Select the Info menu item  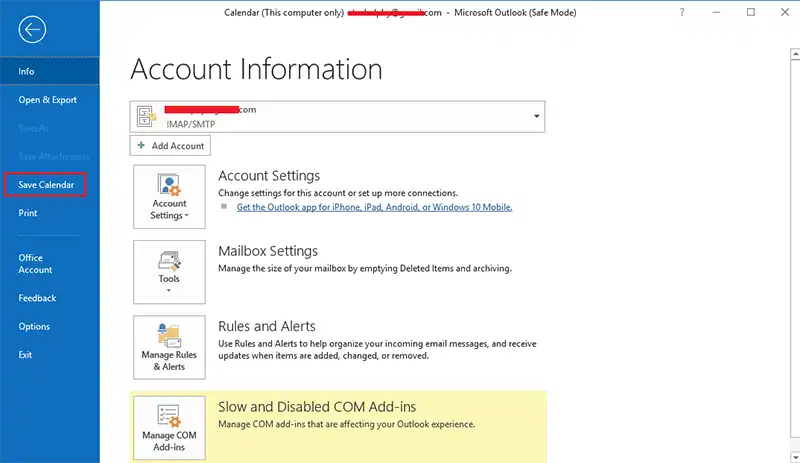tap(50, 71)
